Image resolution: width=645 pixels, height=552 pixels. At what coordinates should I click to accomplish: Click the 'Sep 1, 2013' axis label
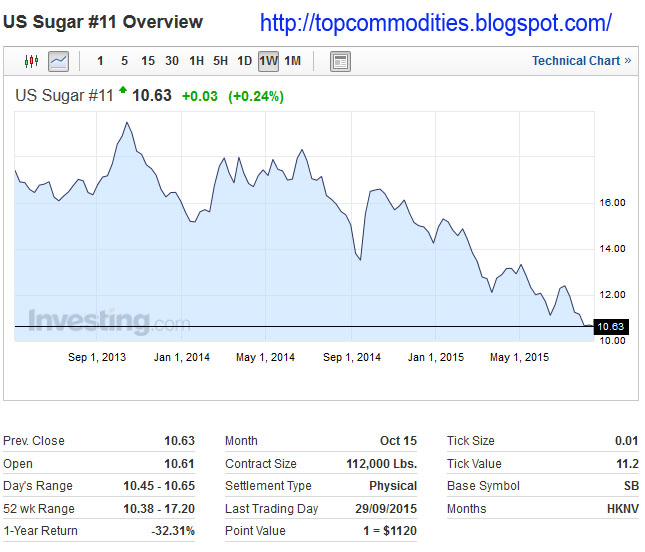coord(97,357)
